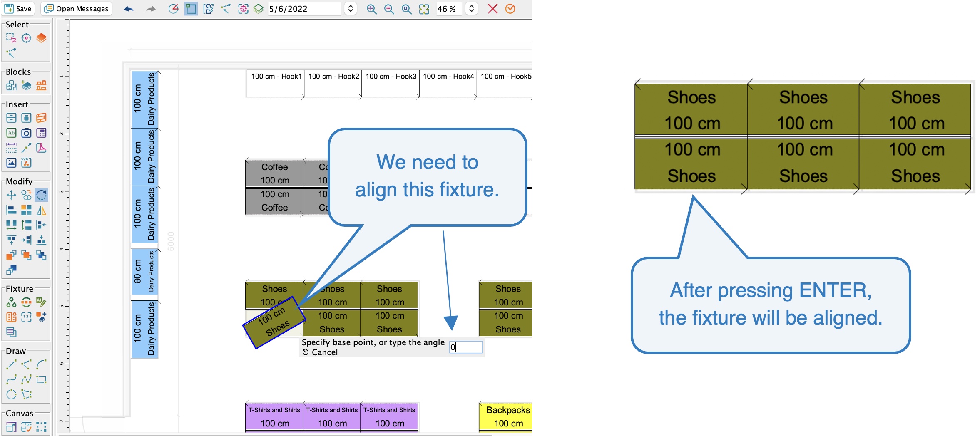Click the magenta target snap icon in toolbar
The image size is (980, 436).
pyautogui.click(x=243, y=9)
